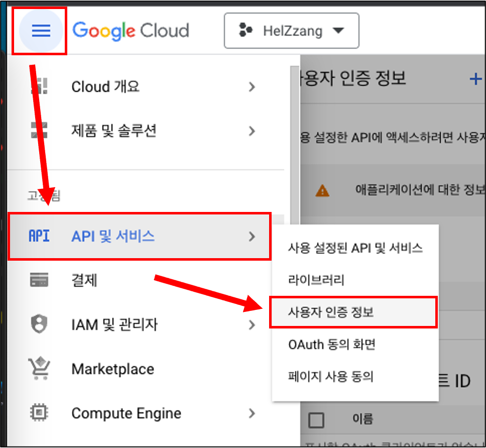The image size is (486, 448).
Task: Click the API icon in sidebar
Action: pyautogui.click(x=39, y=236)
